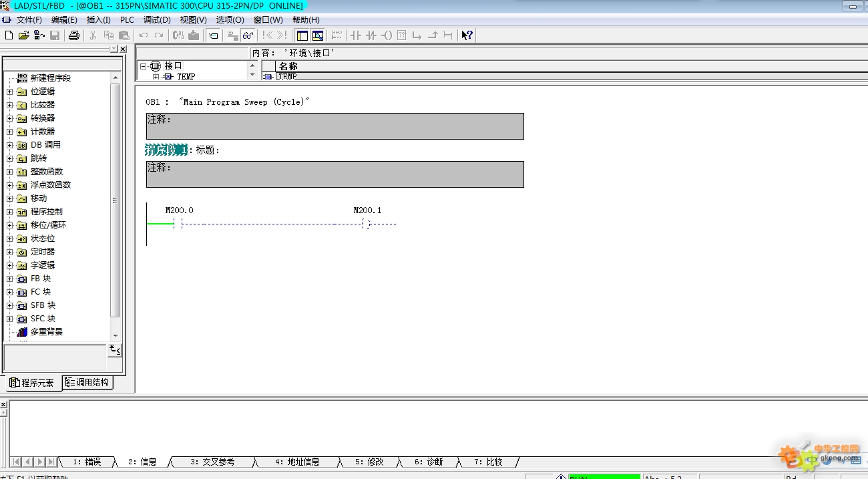Click the open branch icon
The height and width of the screenshot is (479, 868).
click(x=417, y=35)
